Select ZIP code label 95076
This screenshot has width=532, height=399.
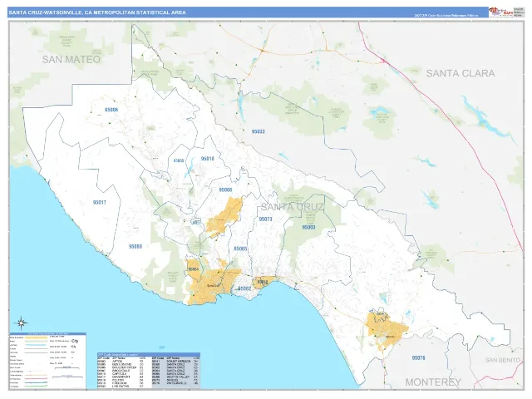point(418,357)
